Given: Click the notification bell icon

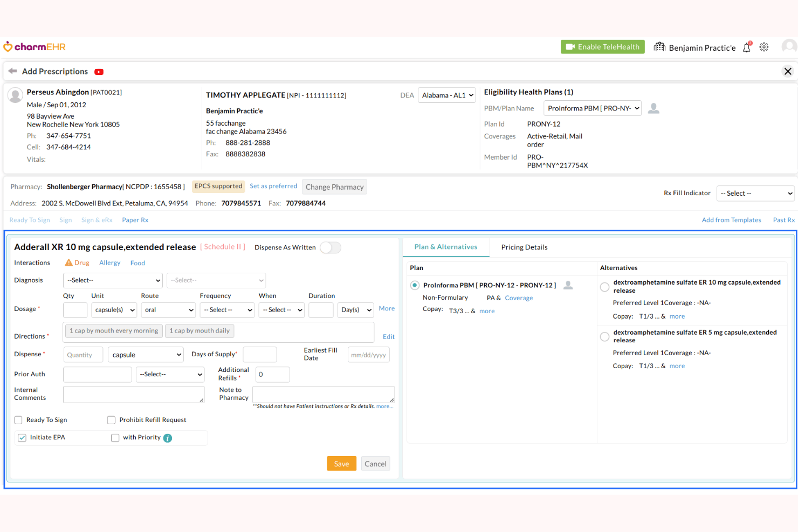Looking at the screenshot, I should [746, 47].
